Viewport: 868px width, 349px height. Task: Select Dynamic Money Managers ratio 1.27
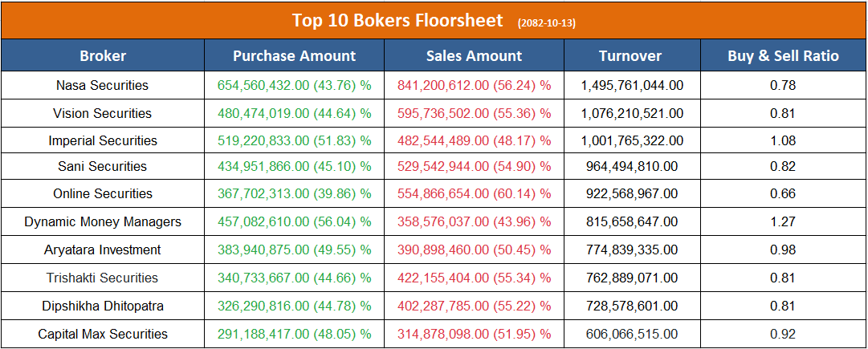(783, 221)
